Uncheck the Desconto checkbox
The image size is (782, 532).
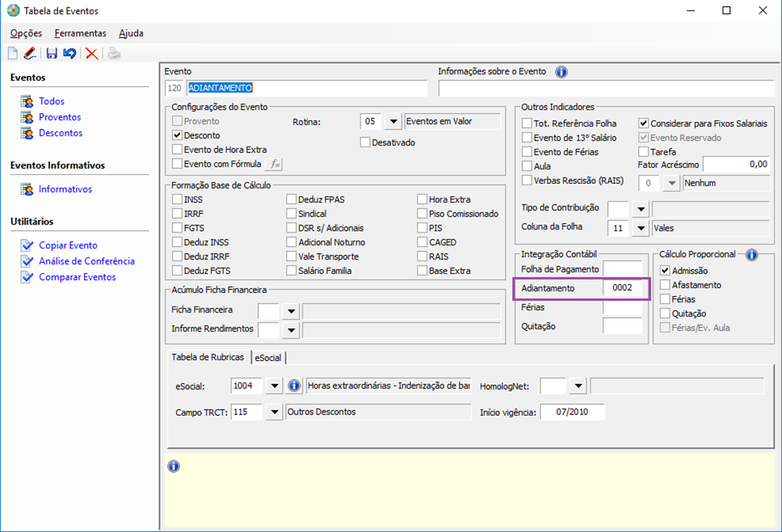click(177, 135)
